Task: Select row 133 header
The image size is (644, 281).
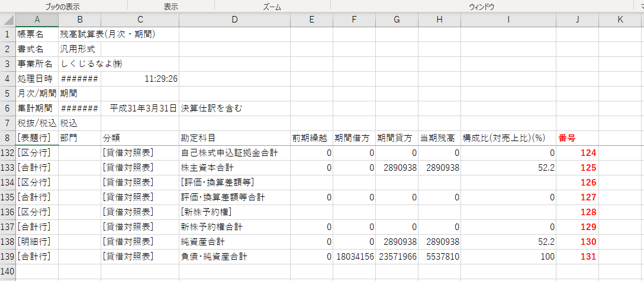Action: [7, 168]
